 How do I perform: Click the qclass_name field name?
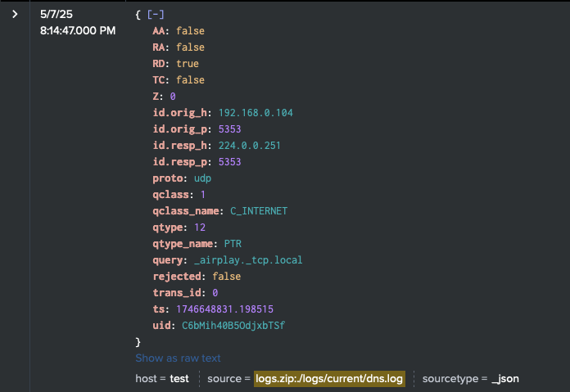[186, 211]
